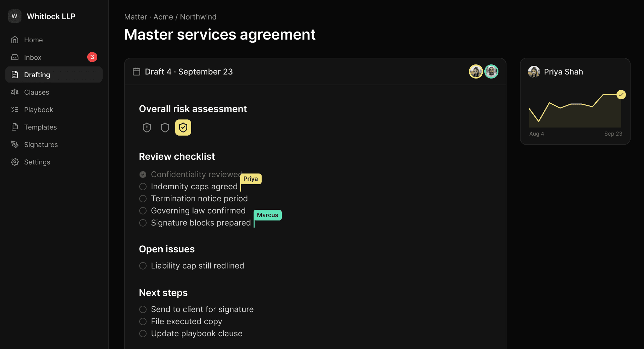Image resolution: width=644 pixels, height=349 pixels.
Task: Mark Liability cap still redlined resolved
Action: click(143, 266)
